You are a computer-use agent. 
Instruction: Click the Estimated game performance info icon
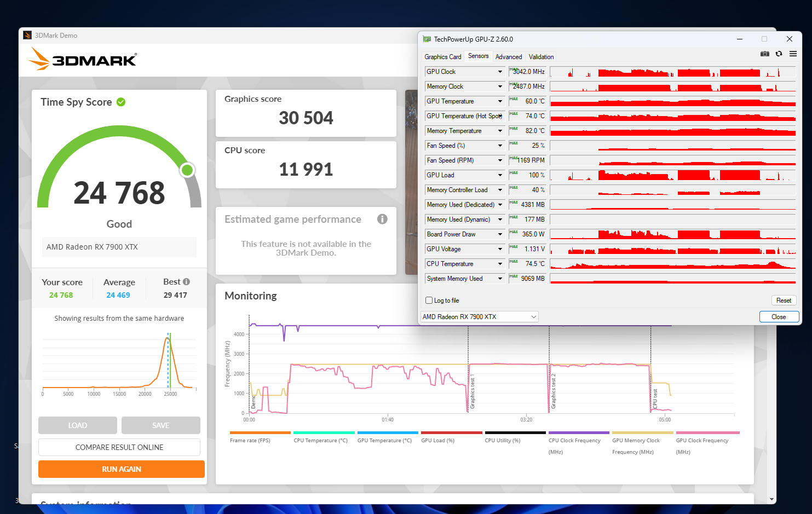(x=382, y=219)
